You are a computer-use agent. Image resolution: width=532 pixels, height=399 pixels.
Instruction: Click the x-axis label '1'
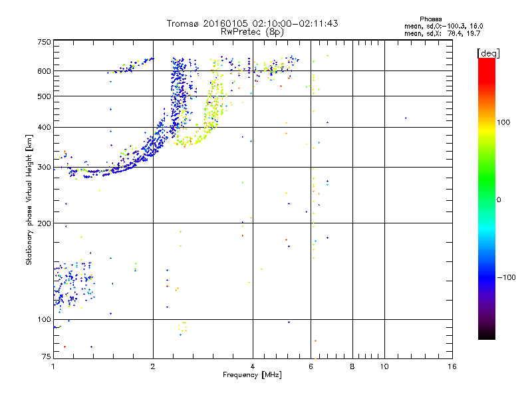click(53, 366)
